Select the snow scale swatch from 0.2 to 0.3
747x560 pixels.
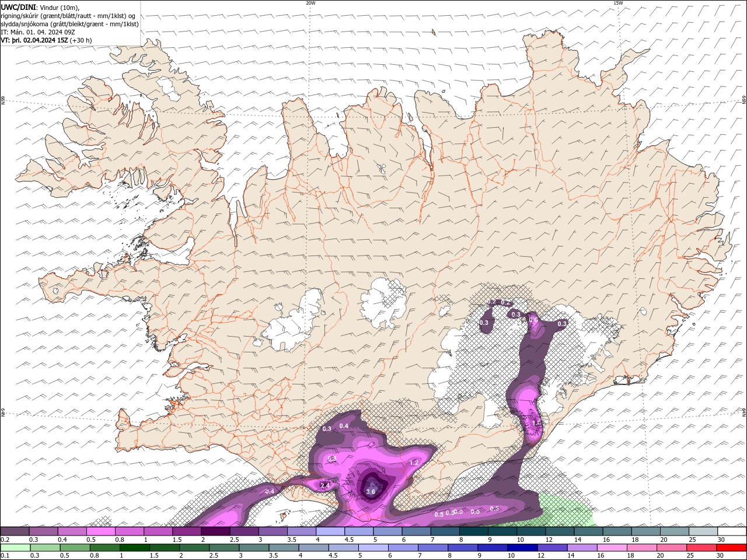click(15, 531)
